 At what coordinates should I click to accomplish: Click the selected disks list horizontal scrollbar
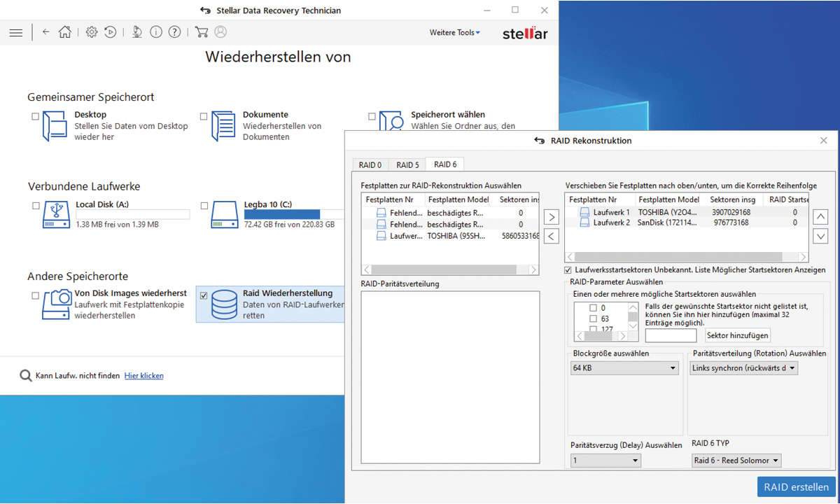point(687,257)
